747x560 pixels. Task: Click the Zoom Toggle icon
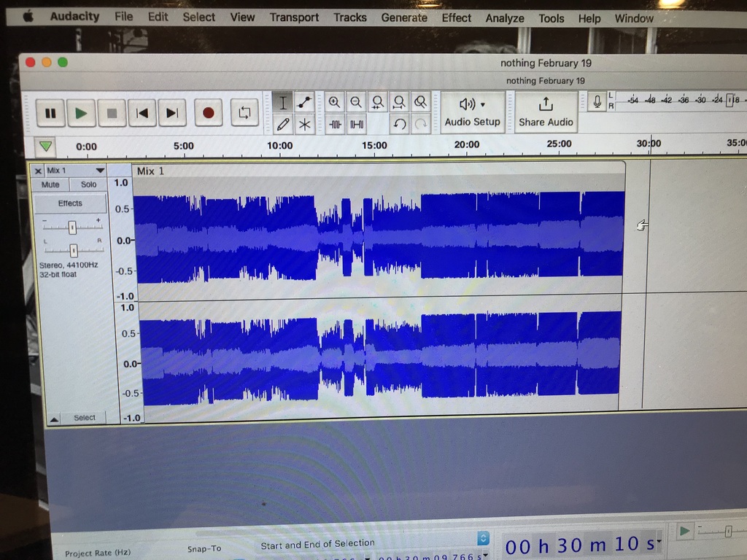point(421,102)
